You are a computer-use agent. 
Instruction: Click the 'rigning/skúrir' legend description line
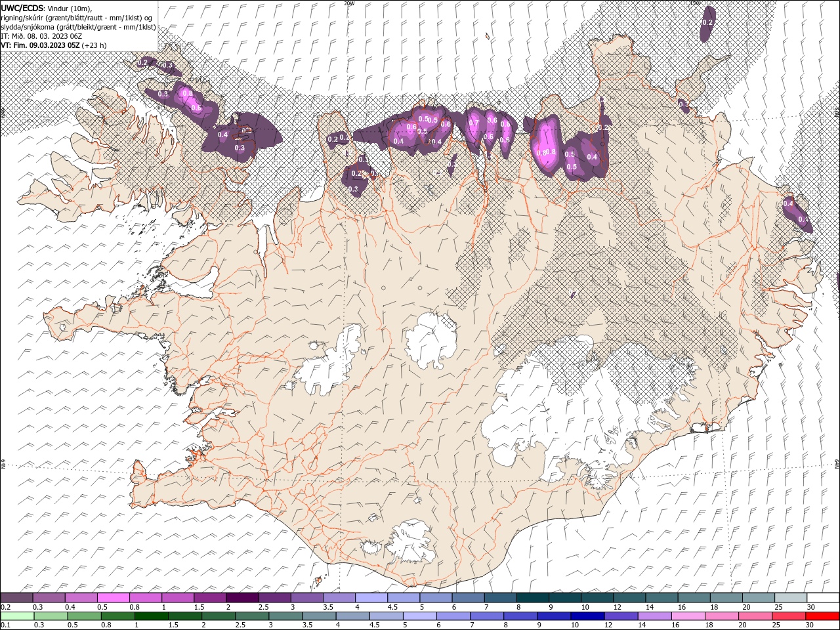click(77, 18)
